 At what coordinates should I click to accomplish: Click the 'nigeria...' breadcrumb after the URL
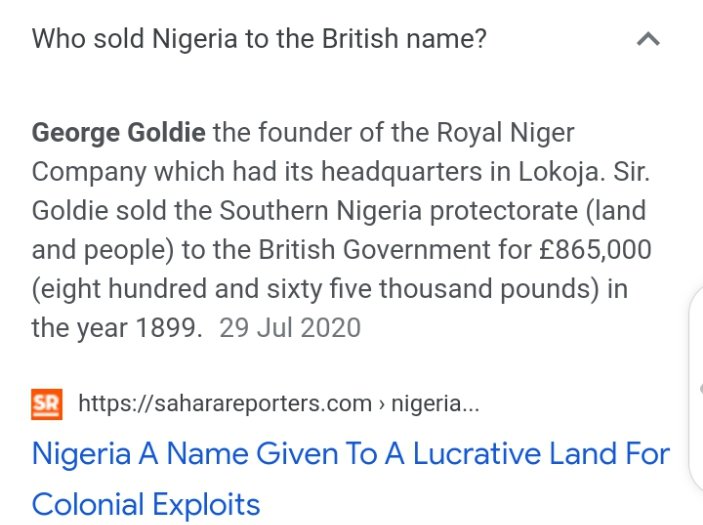point(435,403)
